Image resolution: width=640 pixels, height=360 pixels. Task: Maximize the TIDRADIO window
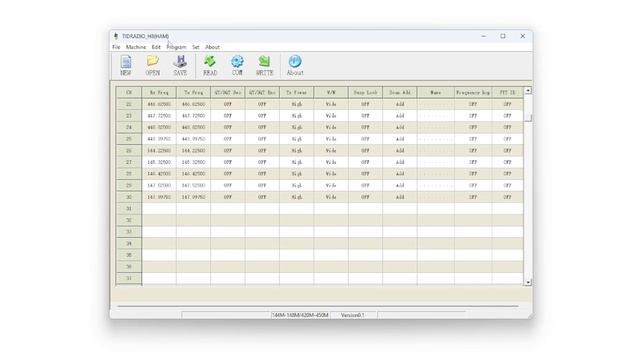pos(503,36)
